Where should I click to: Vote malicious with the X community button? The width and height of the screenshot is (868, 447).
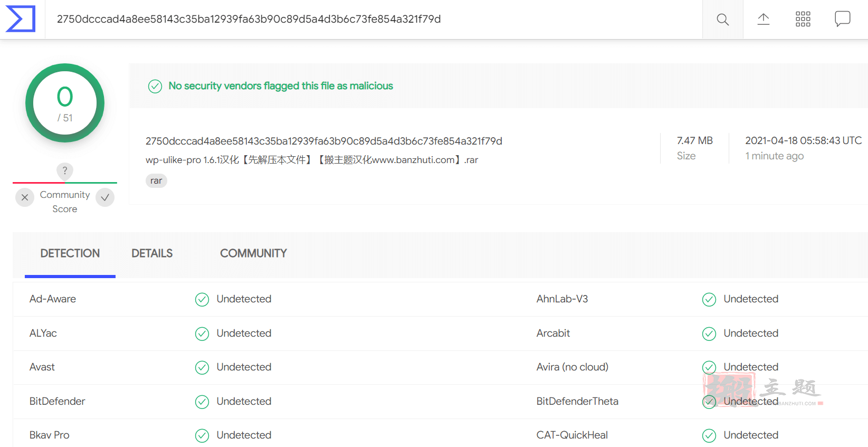point(25,197)
